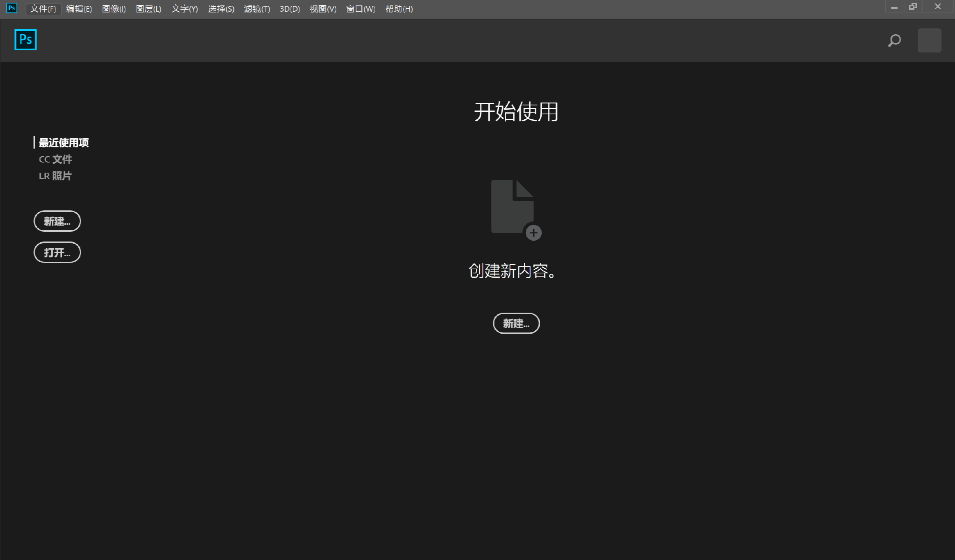Click the new document icon with plus sign
Image resolution: width=955 pixels, height=560 pixels.
click(x=513, y=208)
